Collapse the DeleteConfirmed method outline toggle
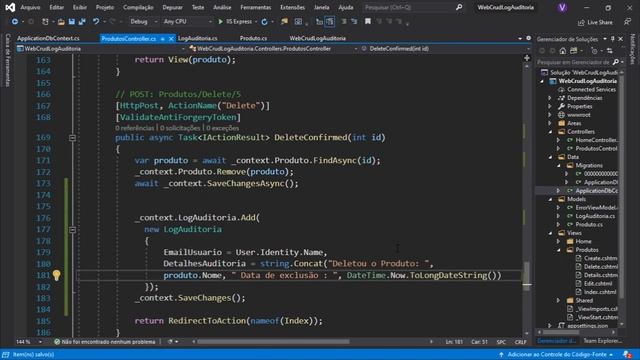 (72, 138)
